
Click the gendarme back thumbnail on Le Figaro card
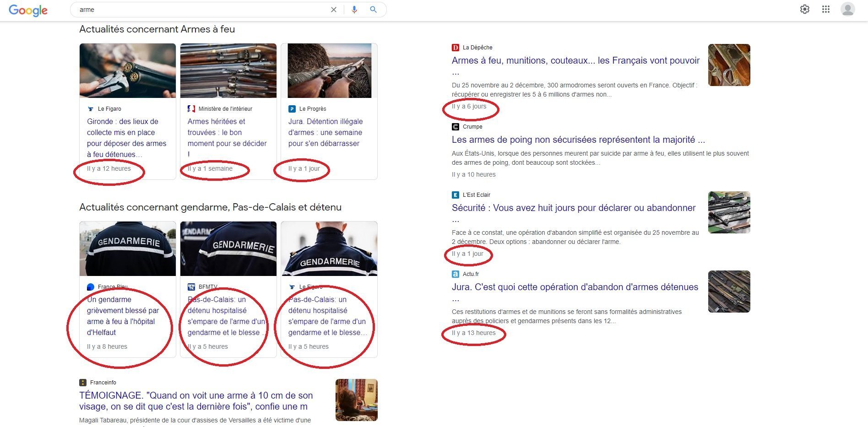[329, 249]
